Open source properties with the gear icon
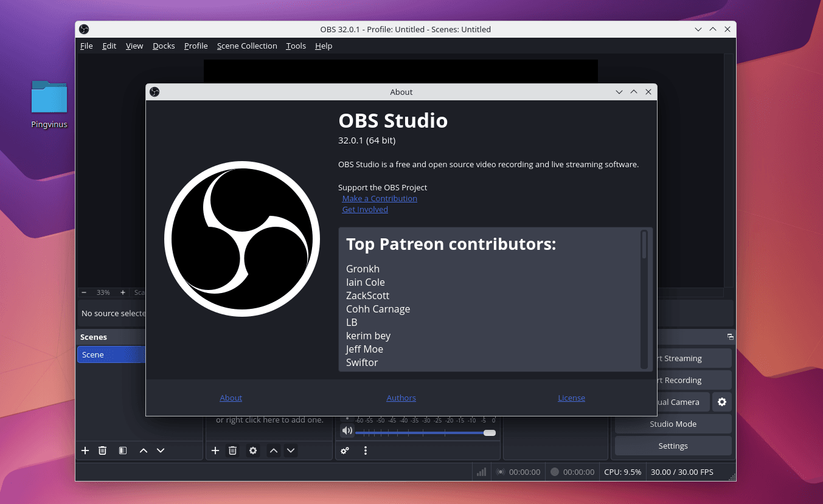823x504 pixels. (253, 450)
